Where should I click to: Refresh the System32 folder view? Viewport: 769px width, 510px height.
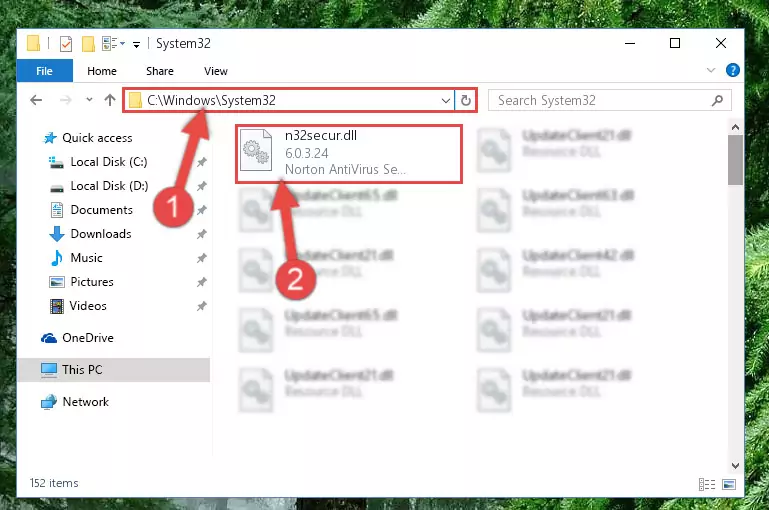tap(466, 101)
